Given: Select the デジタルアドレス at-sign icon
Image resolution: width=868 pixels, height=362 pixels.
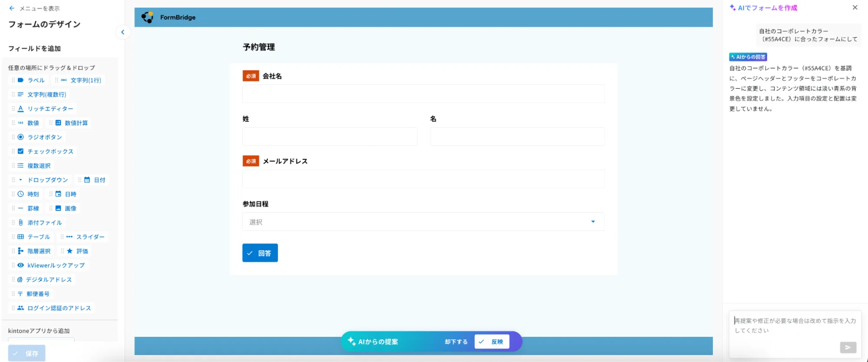Looking at the screenshot, I should [20, 280].
